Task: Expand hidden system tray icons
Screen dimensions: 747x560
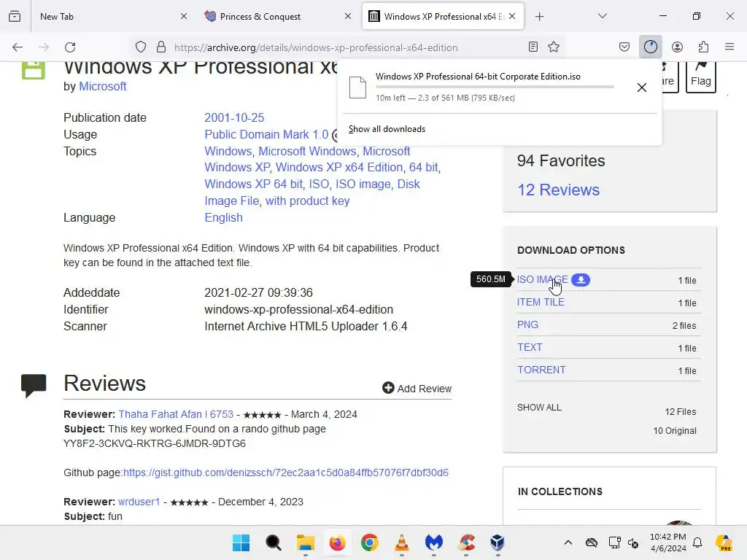Action: [568, 542]
